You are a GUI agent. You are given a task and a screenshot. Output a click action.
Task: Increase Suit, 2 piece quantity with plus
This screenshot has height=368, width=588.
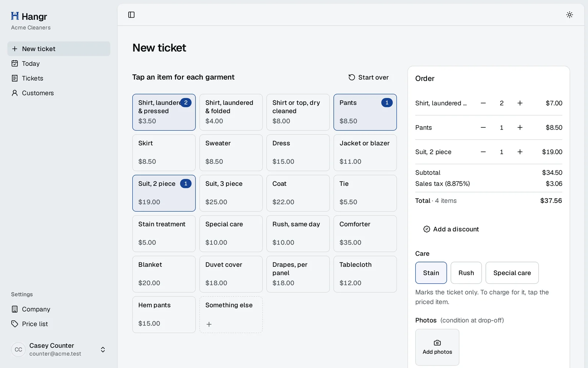coord(520,152)
